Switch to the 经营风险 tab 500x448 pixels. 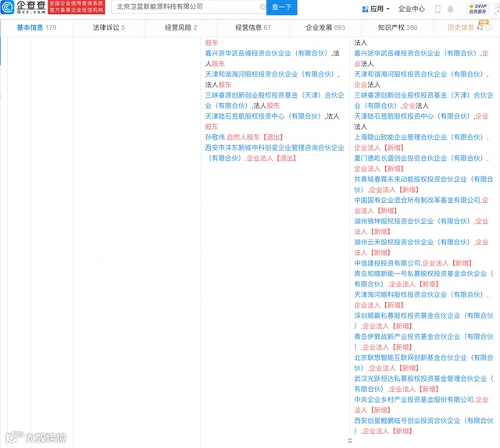click(180, 27)
